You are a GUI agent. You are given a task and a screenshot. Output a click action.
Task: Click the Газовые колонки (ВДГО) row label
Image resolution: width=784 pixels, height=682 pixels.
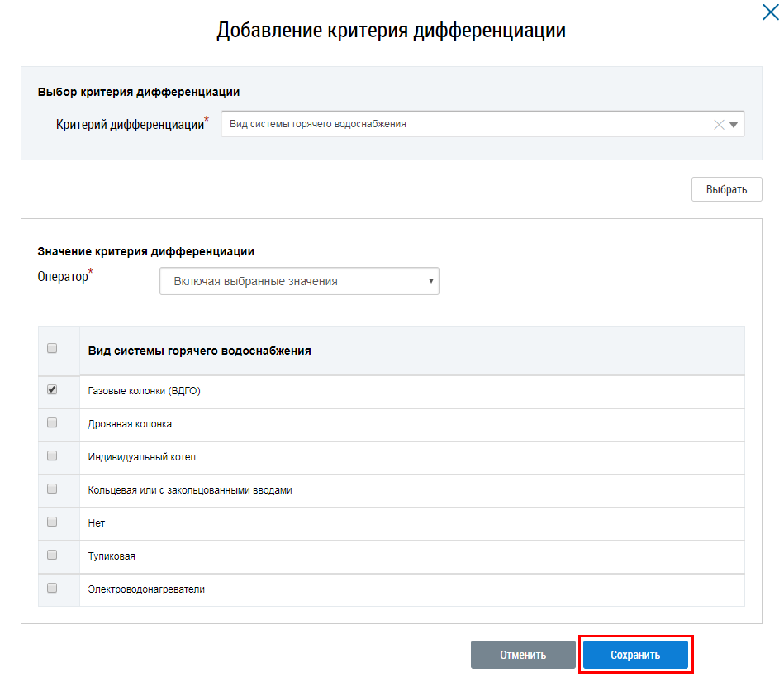[x=144, y=391]
